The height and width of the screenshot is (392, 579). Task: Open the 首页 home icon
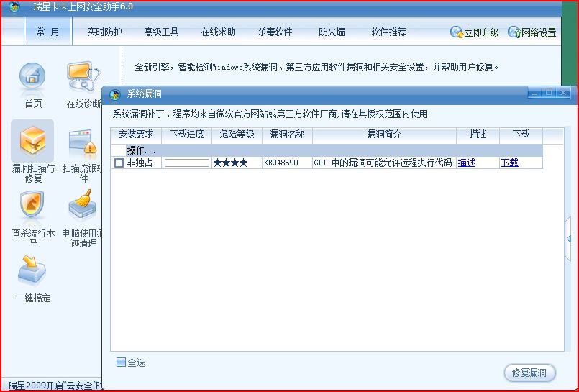32,76
